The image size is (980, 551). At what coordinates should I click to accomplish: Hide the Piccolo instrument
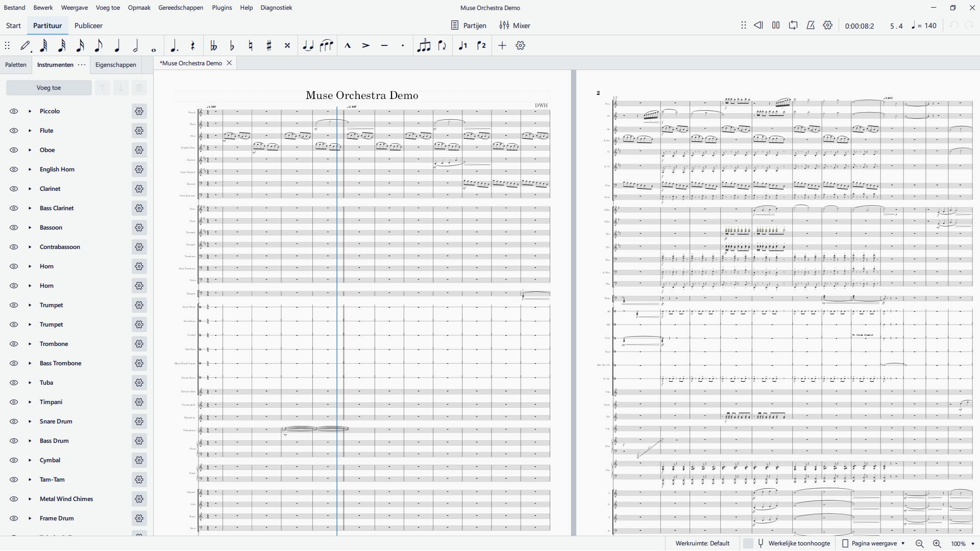coord(14,111)
